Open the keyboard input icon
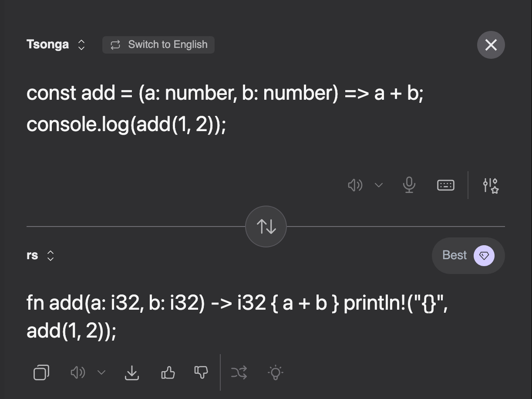532x399 pixels. [x=445, y=185]
